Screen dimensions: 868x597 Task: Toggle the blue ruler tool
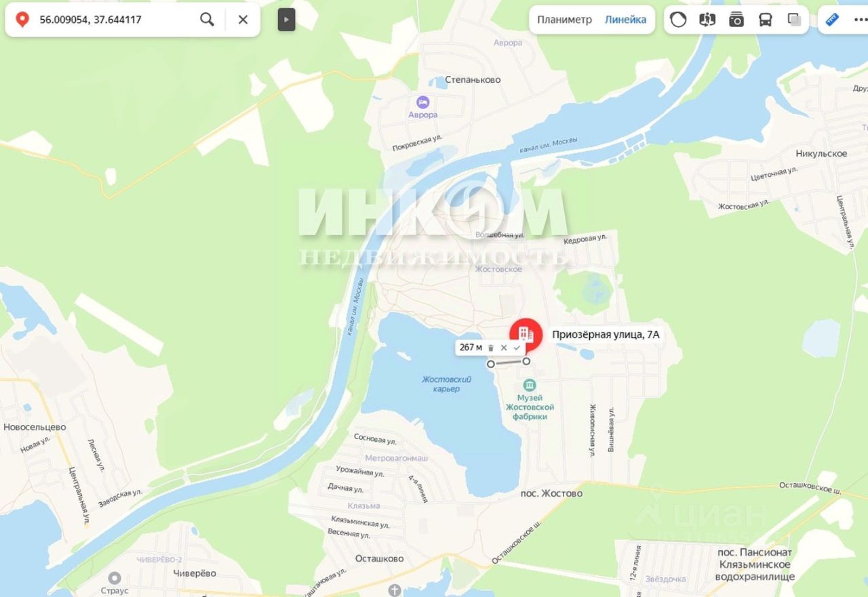(832, 20)
